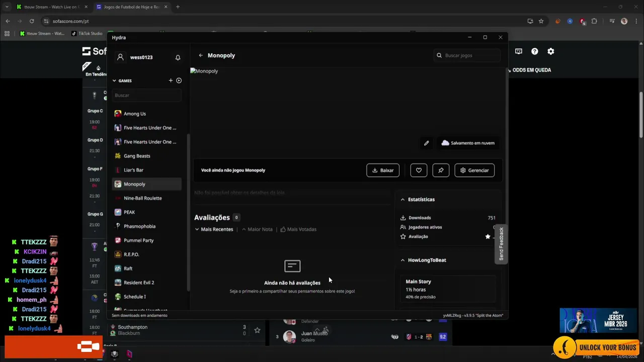644x362 pixels.
Task: Focus the Buscar jogos search box
Action: click(467, 55)
